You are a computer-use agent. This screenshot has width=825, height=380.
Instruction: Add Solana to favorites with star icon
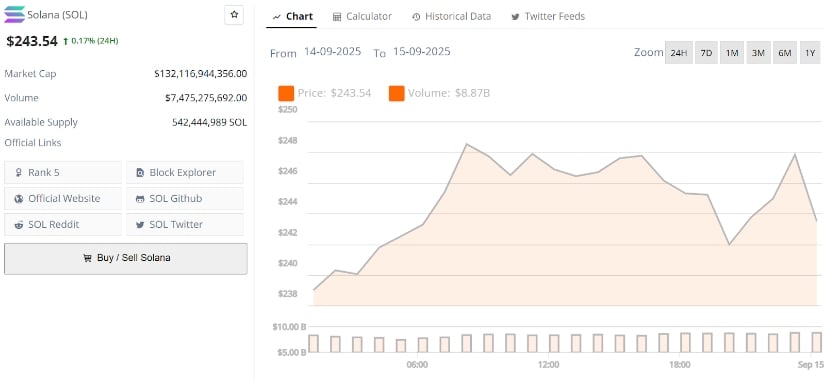click(234, 15)
